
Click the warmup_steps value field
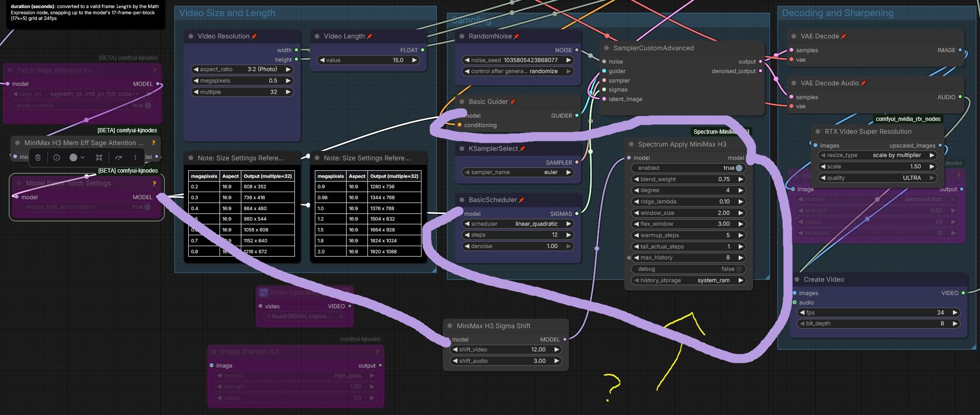(688, 235)
